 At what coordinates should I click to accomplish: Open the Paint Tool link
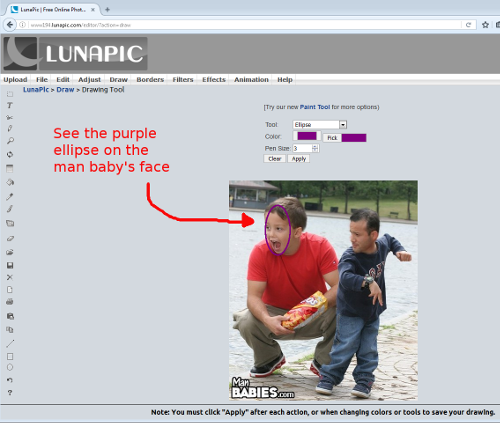pyautogui.click(x=315, y=107)
